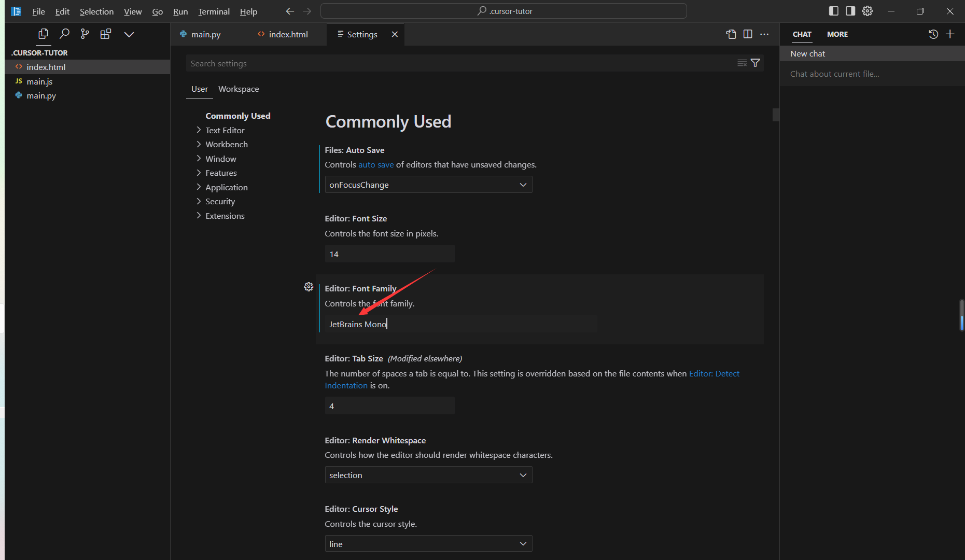Open the Go menu
965x560 pixels.
pos(158,11)
